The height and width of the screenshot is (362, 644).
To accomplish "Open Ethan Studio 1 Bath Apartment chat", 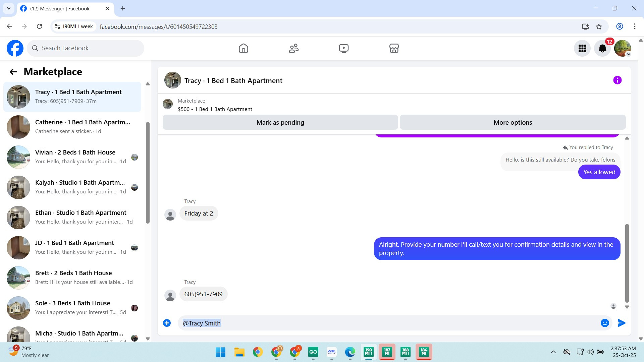I will [x=72, y=218].
